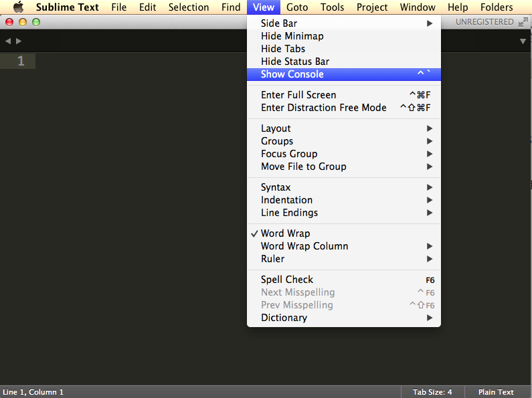Expand the Groups submenu
The height and width of the screenshot is (398, 532).
pos(344,141)
